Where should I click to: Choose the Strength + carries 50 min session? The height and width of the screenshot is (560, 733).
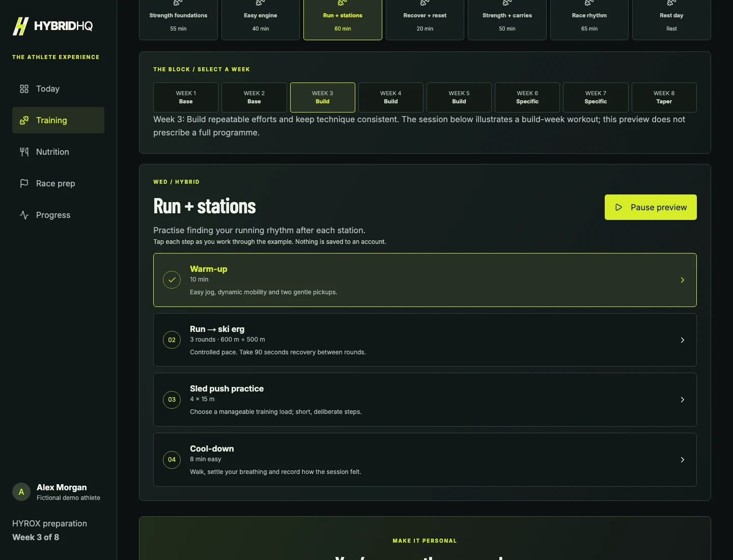(507, 20)
